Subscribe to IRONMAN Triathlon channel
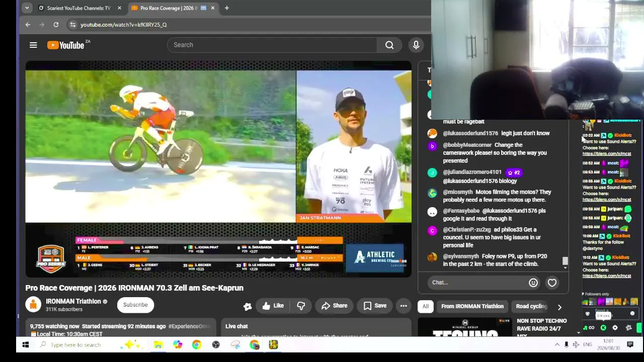 tap(135, 305)
